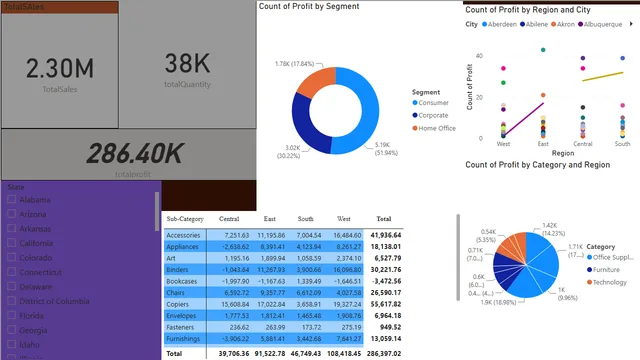Select the Copiers row label

178,304
